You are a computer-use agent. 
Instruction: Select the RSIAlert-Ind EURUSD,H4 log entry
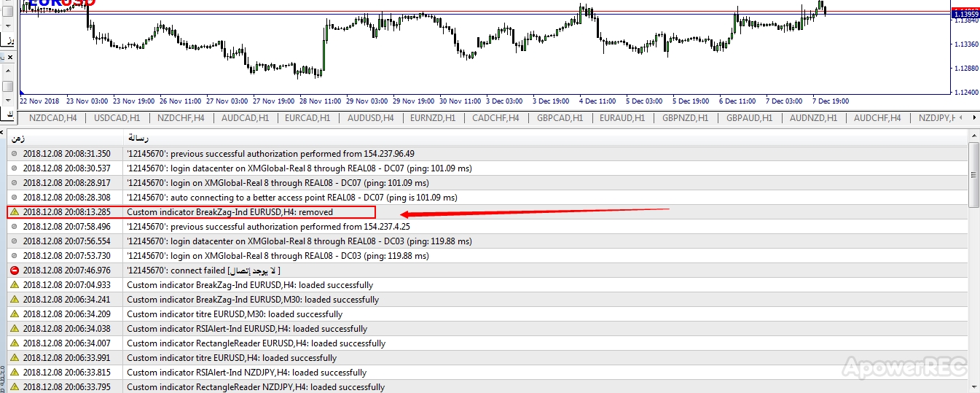[x=246, y=329]
